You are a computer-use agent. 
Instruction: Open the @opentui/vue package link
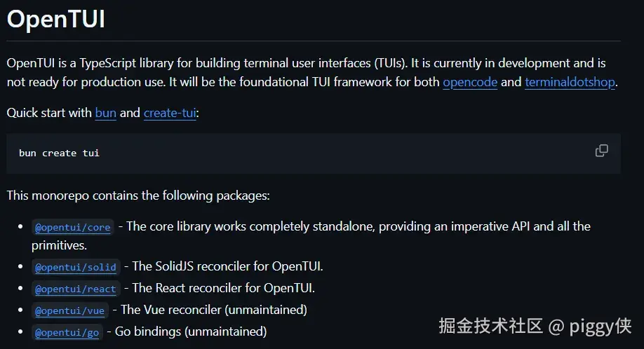[70, 310]
